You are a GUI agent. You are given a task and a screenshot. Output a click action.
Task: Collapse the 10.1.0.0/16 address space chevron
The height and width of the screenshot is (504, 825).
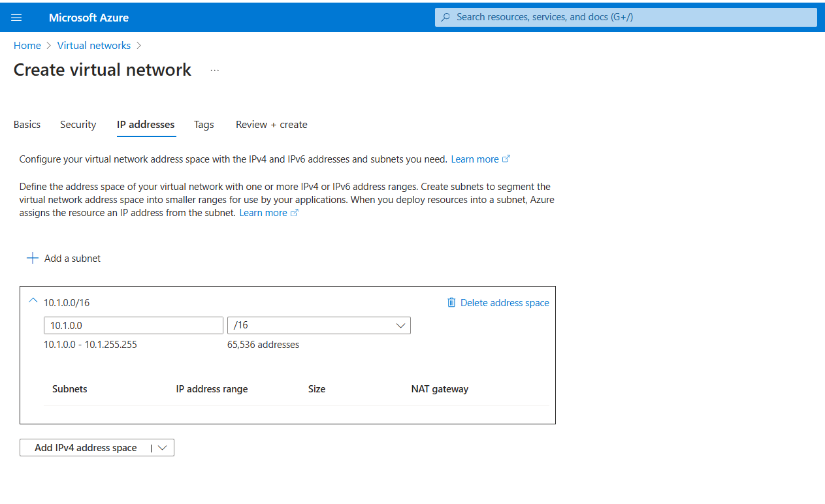(x=33, y=301)
